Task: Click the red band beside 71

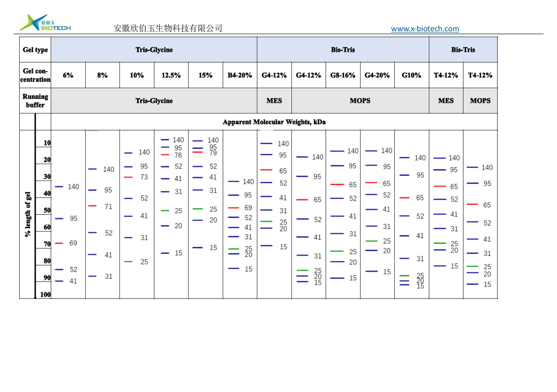Action: pos(92,206)
